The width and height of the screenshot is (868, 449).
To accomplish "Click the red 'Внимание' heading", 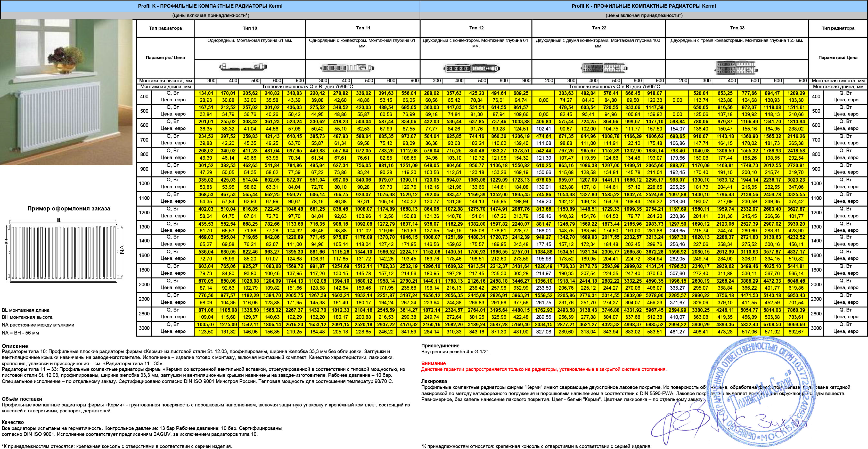I will coord(433,363).
